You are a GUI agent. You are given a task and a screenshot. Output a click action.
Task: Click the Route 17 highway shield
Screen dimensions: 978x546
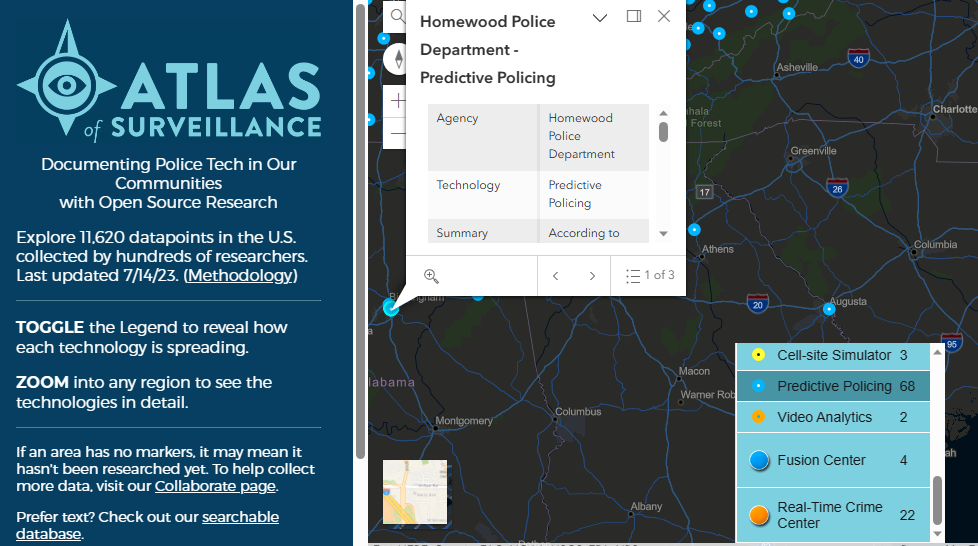point(704,192)
